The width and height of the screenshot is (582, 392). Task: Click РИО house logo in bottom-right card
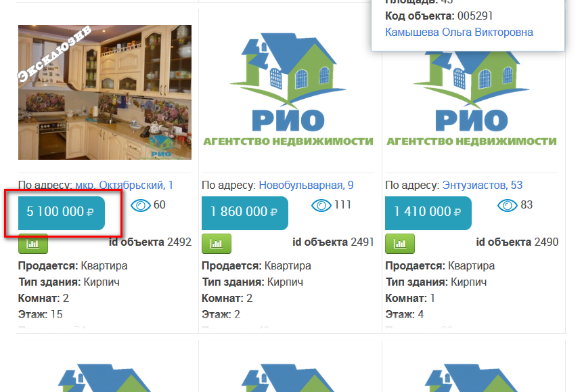coord(472,378)
